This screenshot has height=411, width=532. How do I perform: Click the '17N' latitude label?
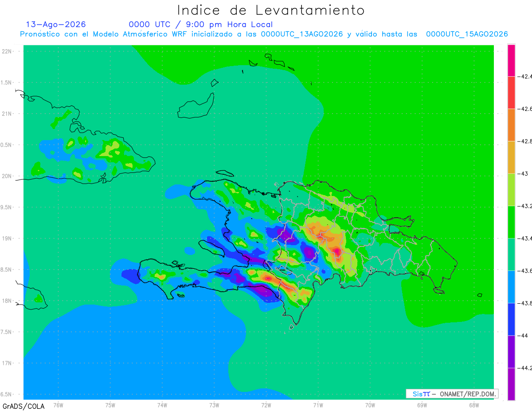click(x=8, y=363)
